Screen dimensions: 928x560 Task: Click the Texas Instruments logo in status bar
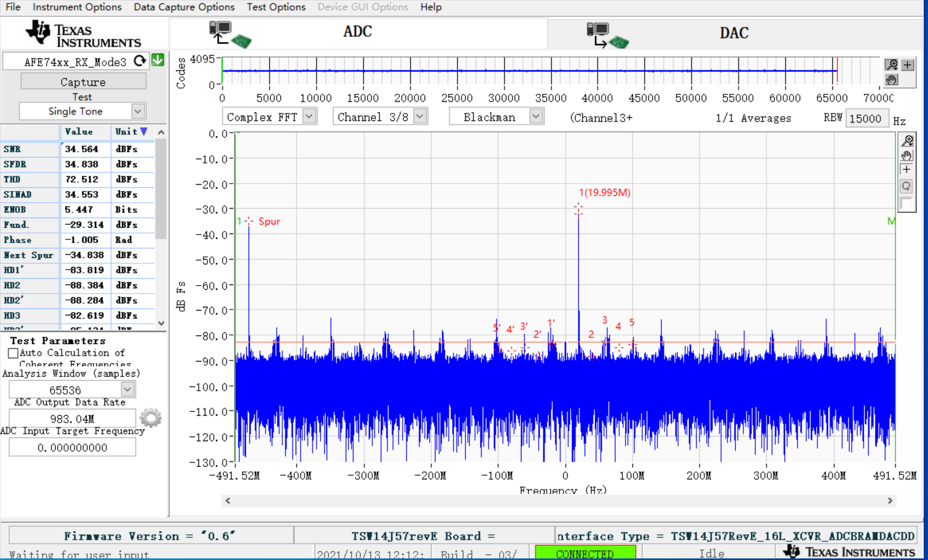849,552
